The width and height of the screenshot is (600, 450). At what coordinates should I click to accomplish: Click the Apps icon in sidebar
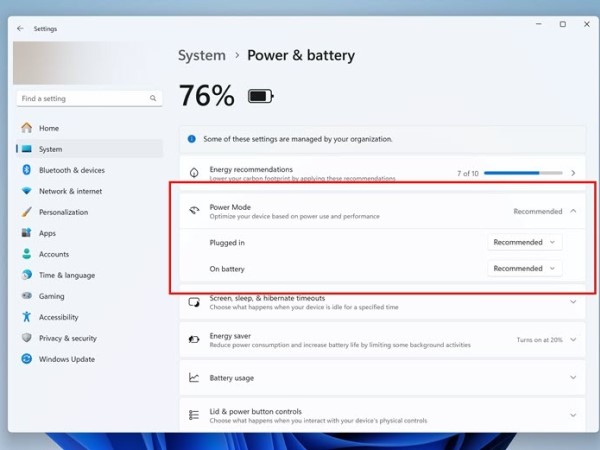[x=26, y=233]
